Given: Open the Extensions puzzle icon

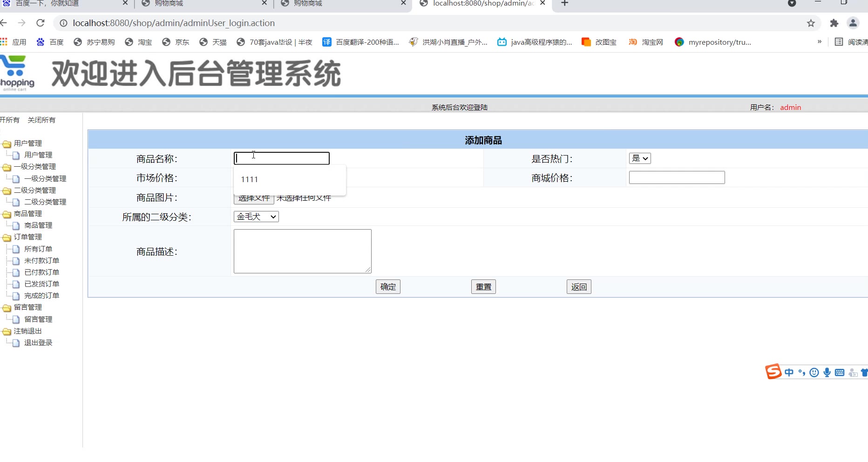Looking at the screenshot, I should click(834, 23).
